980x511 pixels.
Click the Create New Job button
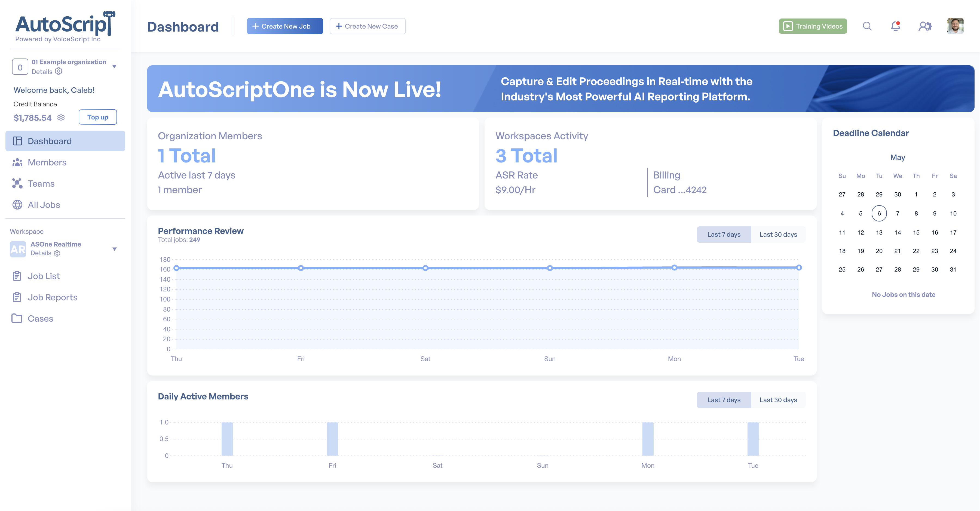tap(285, 26)
